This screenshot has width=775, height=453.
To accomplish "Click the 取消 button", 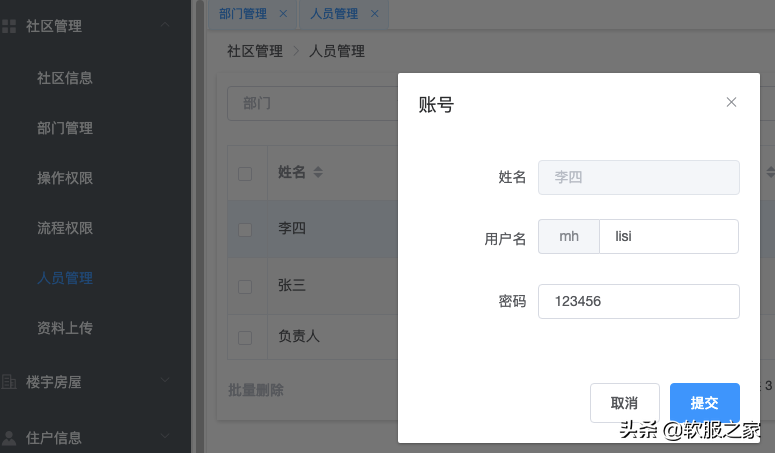I will tap(625, 403).
